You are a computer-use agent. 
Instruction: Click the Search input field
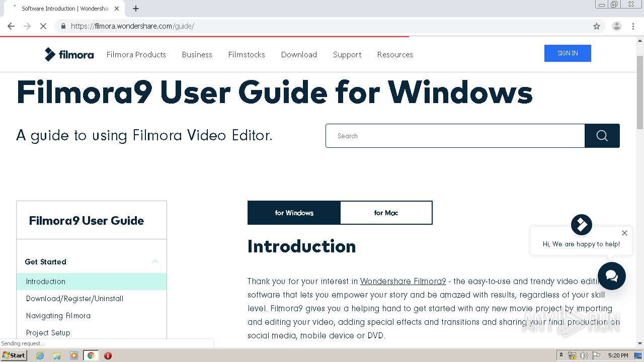(x=455, y=136)
